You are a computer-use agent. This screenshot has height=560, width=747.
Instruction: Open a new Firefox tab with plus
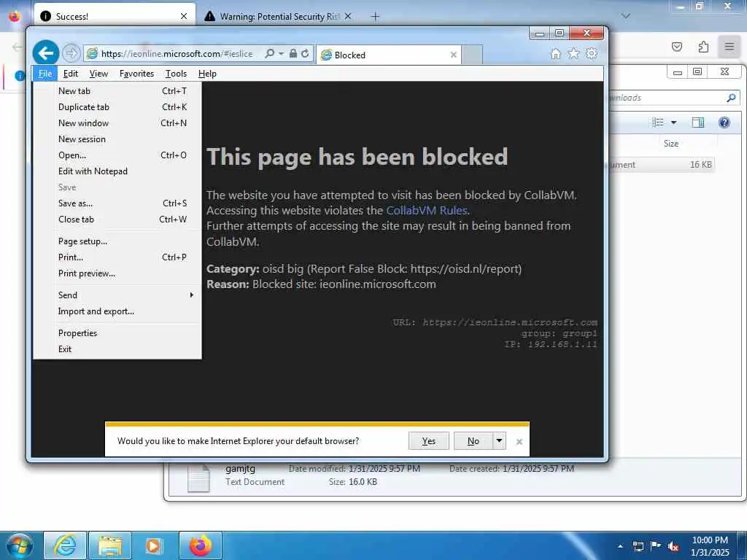point(376,17)
